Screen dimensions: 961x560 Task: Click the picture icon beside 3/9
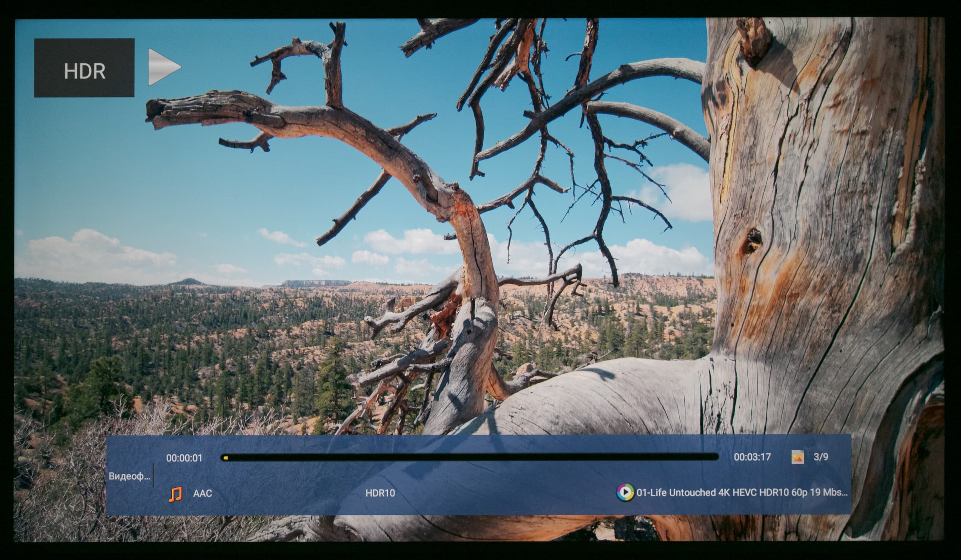tap(798, 457)
